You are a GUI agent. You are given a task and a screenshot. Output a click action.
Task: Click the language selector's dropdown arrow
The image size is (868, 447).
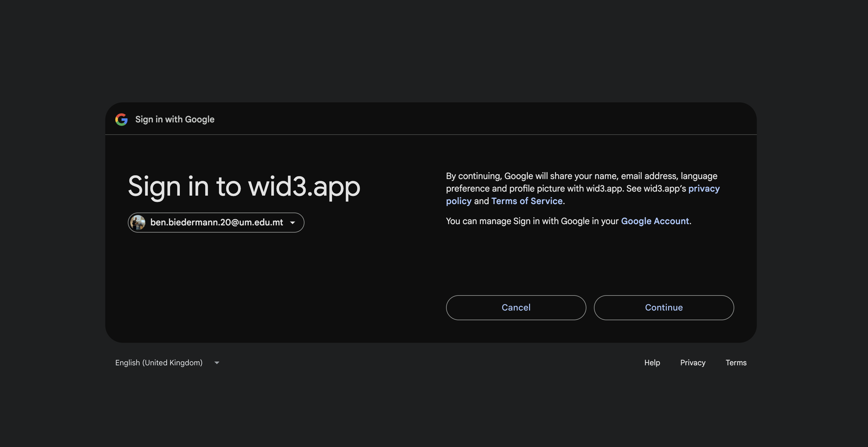[x=217, y=363]
